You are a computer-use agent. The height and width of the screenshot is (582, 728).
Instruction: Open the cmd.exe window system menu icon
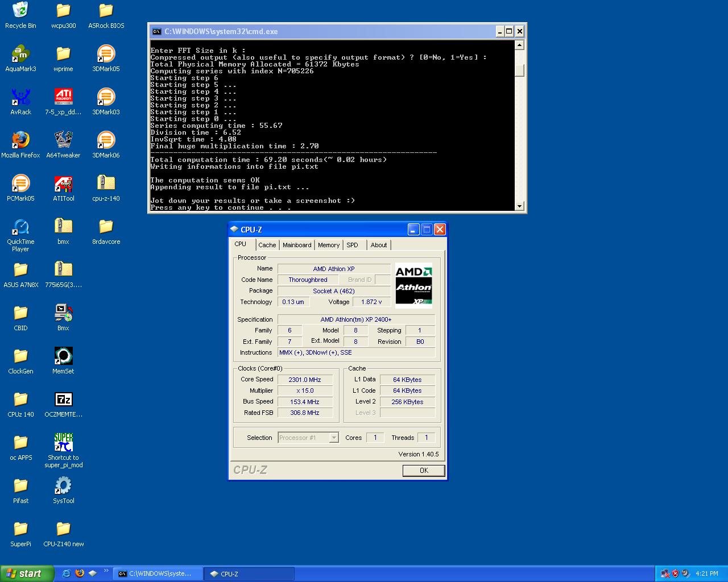click(x=156, y=31)
